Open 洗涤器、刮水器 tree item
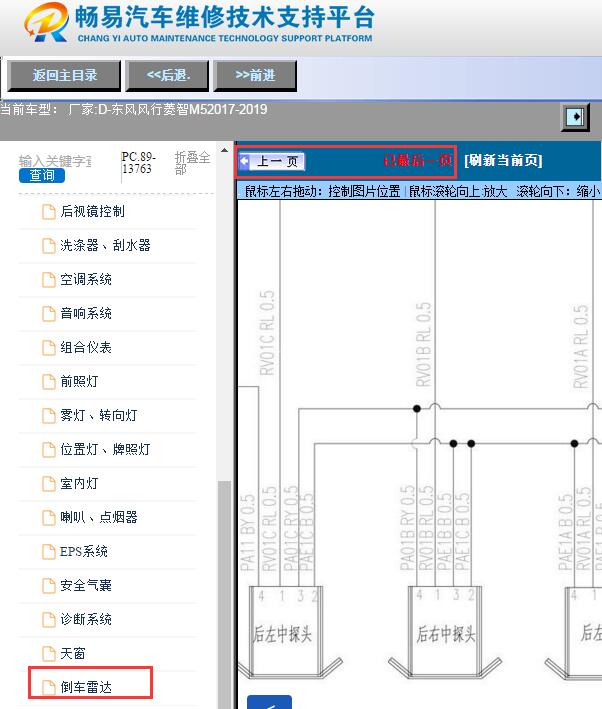Screen dimensions: 602x709 click(x=105, y=245)
